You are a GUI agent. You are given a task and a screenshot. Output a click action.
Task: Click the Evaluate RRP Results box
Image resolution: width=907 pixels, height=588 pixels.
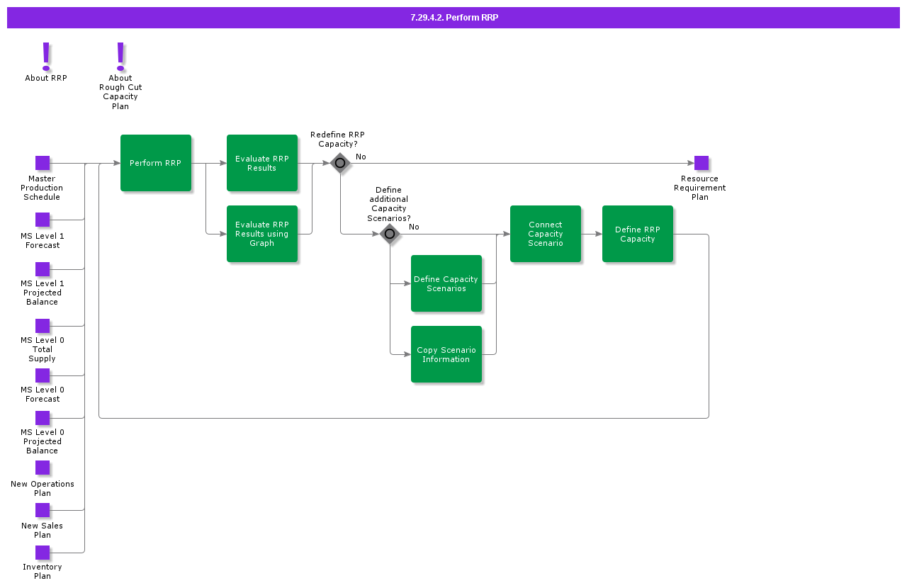point(262,163)
